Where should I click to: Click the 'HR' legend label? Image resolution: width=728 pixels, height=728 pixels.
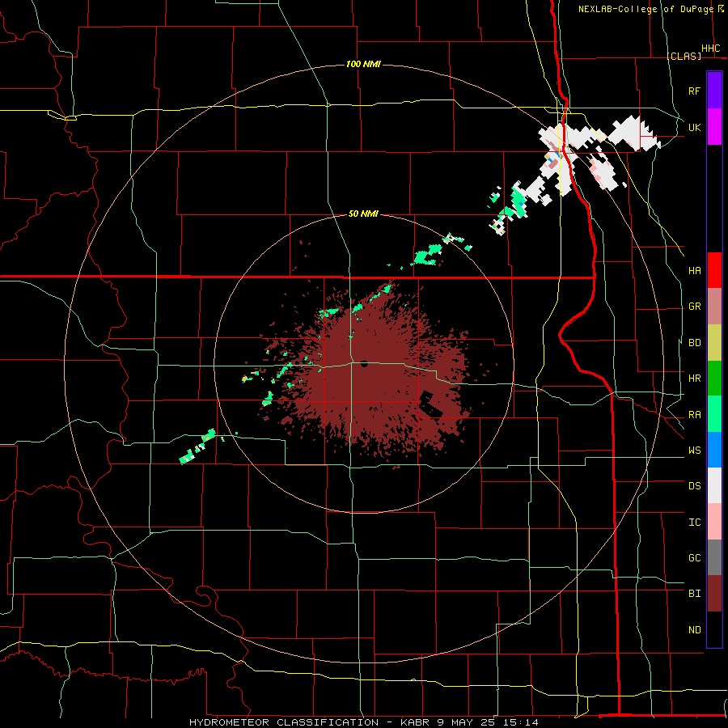coord(695,378)
